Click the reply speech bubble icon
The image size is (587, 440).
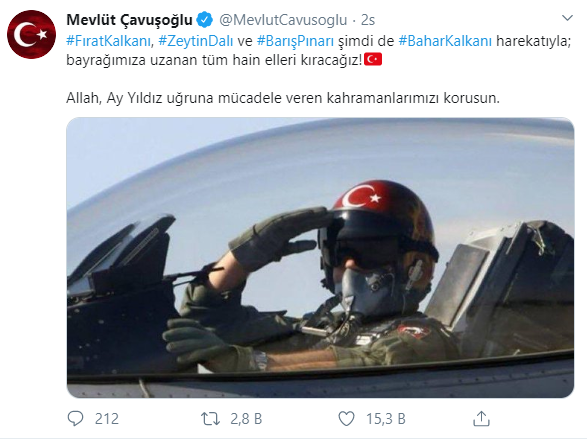tap(75, 418)
